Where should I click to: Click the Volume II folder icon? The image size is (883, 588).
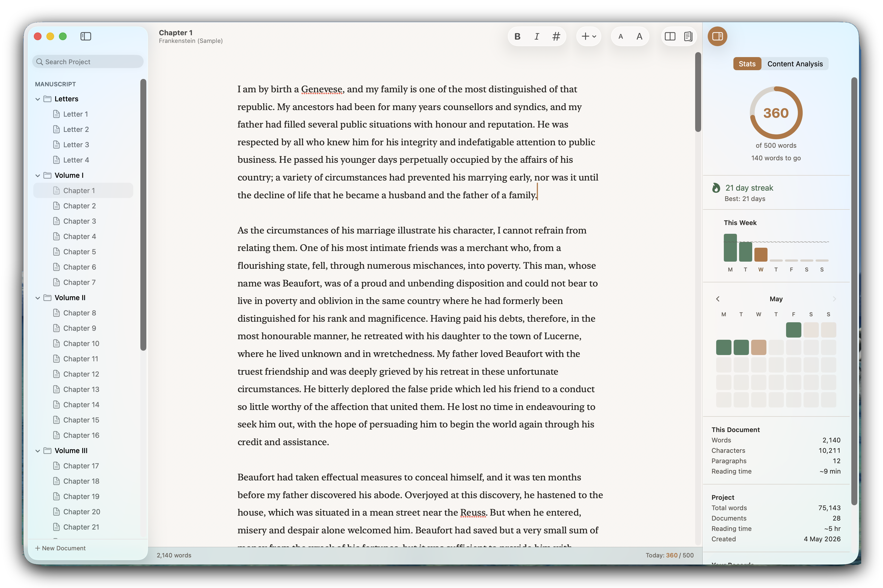pos(48,298)
